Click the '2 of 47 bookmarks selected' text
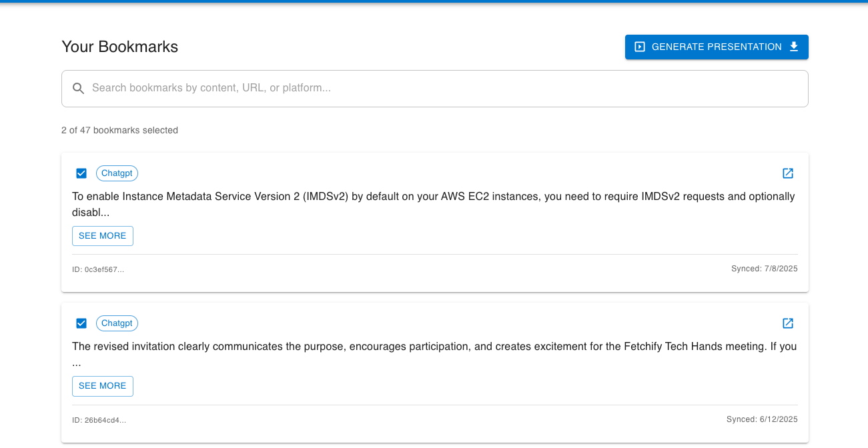 point(119,130)
